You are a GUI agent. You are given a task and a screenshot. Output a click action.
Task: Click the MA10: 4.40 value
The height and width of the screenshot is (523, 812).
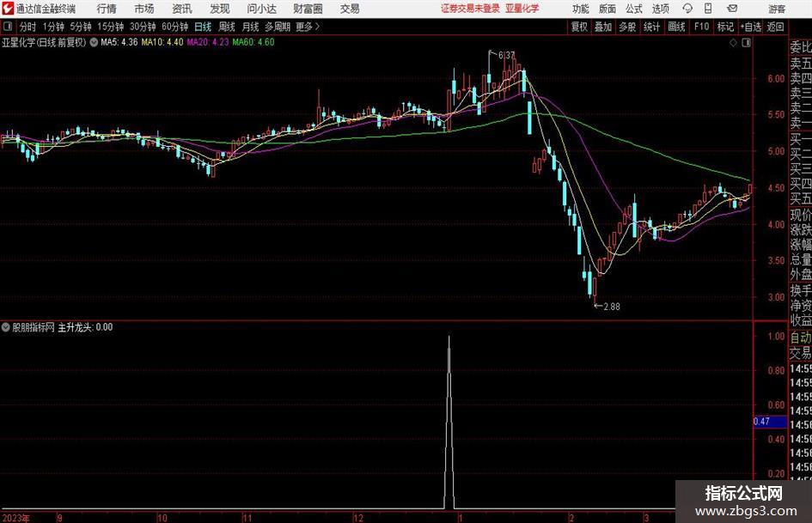pos(162,42)
